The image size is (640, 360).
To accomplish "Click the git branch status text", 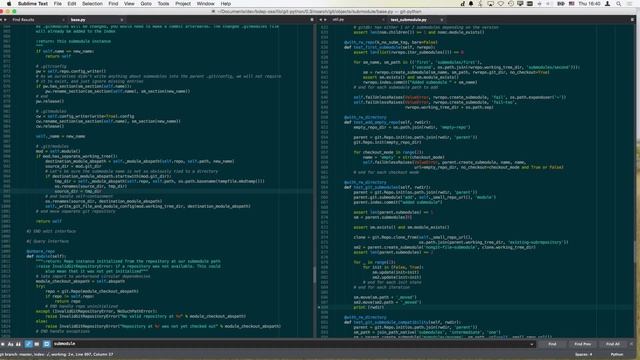I will pyautogui.click(x=57, y=354).
